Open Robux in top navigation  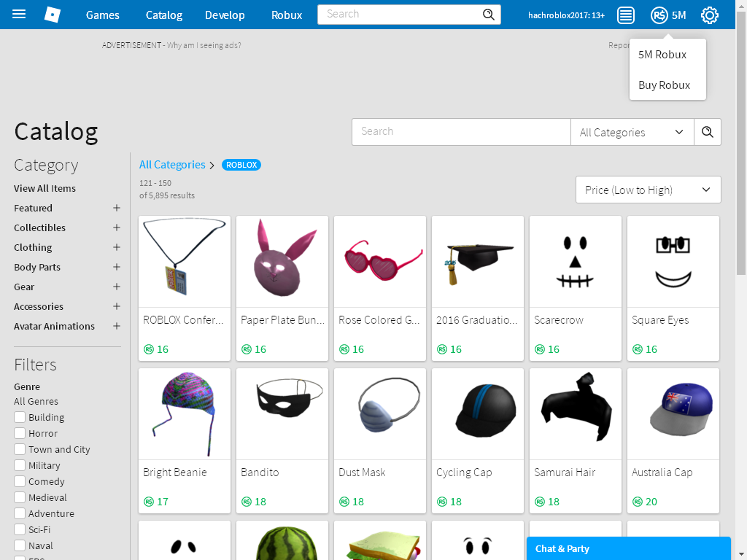pyautogui.click(x=286, y=15)
